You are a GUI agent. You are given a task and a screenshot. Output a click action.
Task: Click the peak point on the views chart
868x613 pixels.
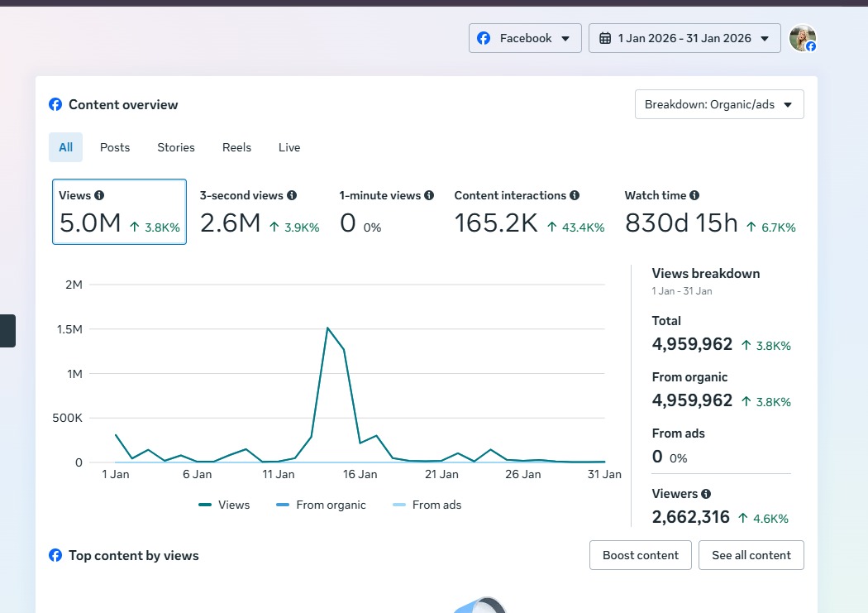point(327,328)
